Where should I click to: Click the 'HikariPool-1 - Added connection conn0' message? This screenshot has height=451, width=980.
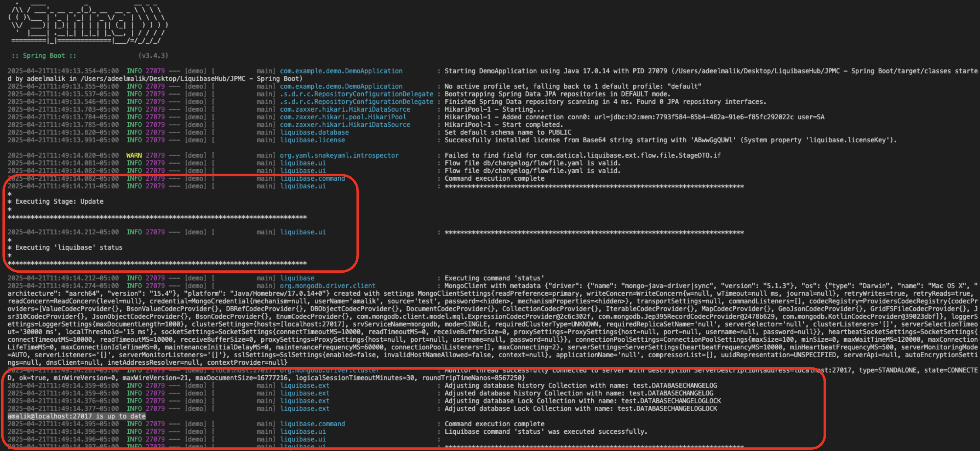[x=634, y=117]
